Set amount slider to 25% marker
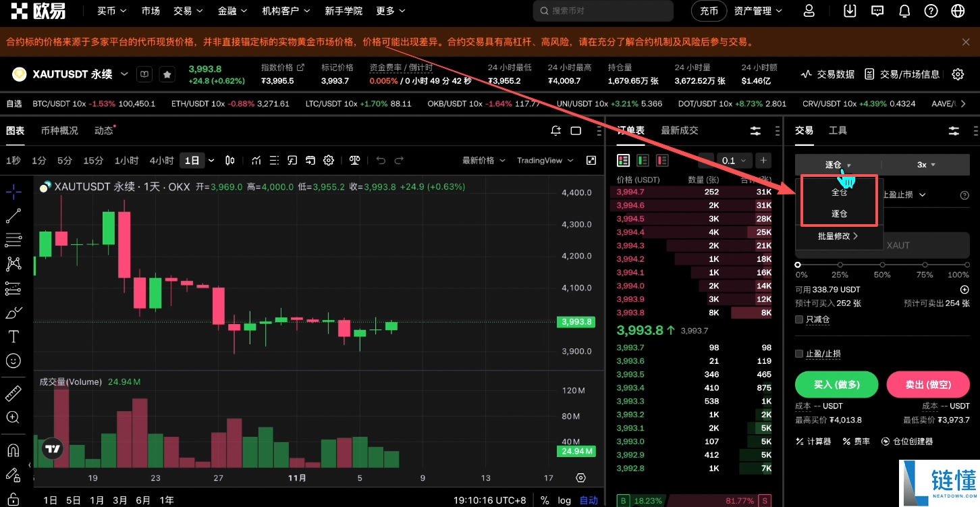Screen dimensions: 980x507 (x=840, y=265)
